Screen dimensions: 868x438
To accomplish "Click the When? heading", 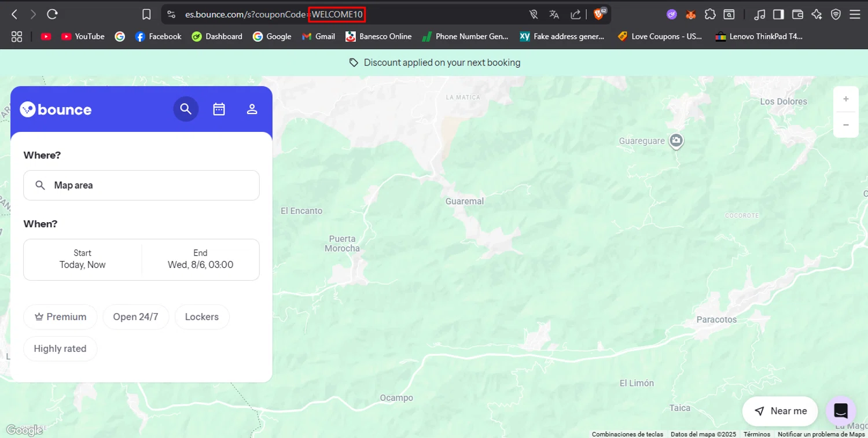I will (x=41, y=224).
